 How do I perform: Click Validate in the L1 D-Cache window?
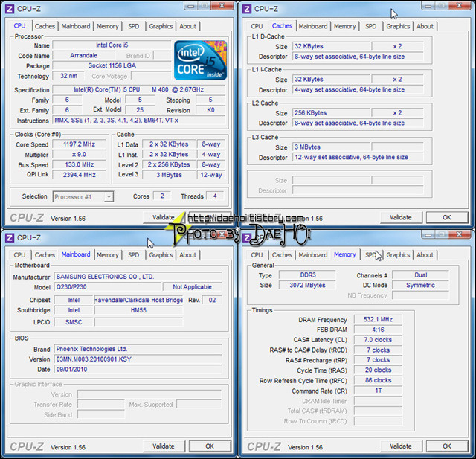(401, 217)
